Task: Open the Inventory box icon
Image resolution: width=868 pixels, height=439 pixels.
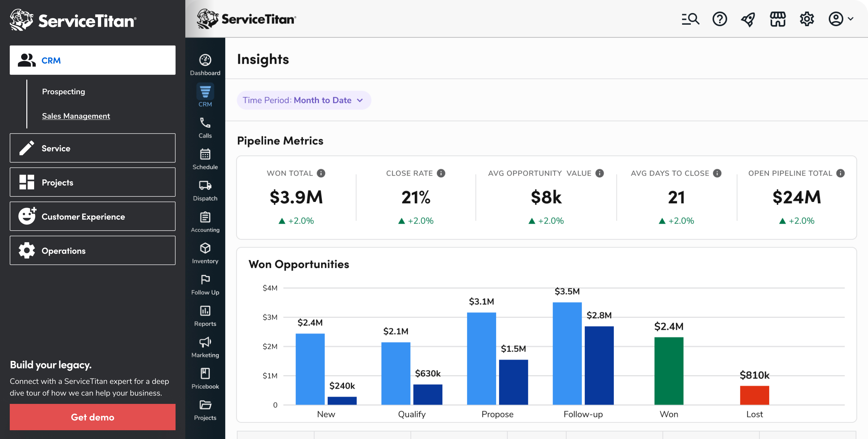Action: (205, 248)
